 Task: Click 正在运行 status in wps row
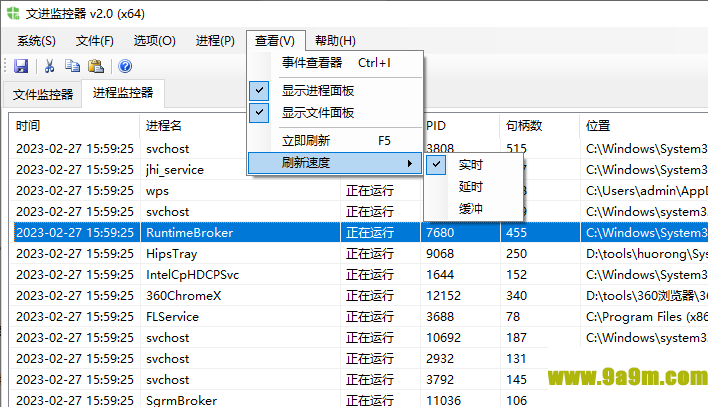370,191
